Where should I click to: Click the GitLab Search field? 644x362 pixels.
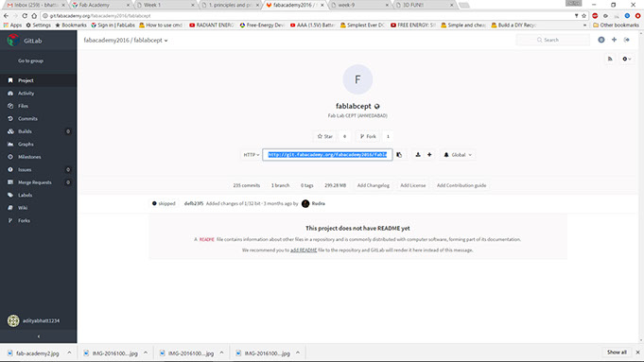click(553, 40)
